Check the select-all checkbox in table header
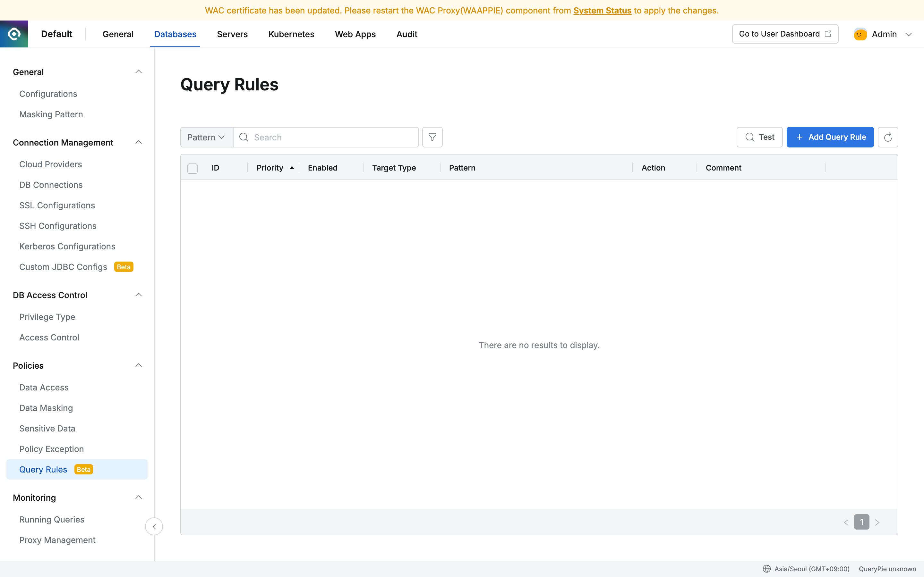This screenshot has height=577, width=924. coord(193,168)
